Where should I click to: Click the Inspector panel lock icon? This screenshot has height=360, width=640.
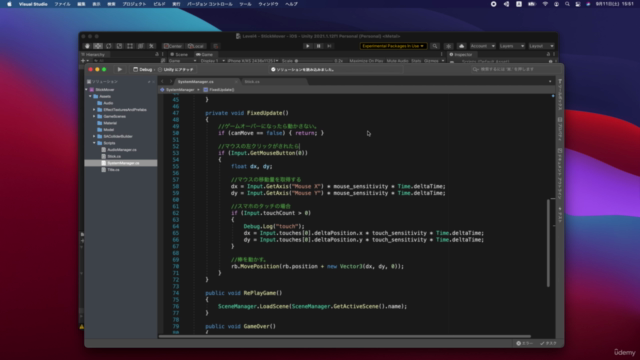pos(548,54)
